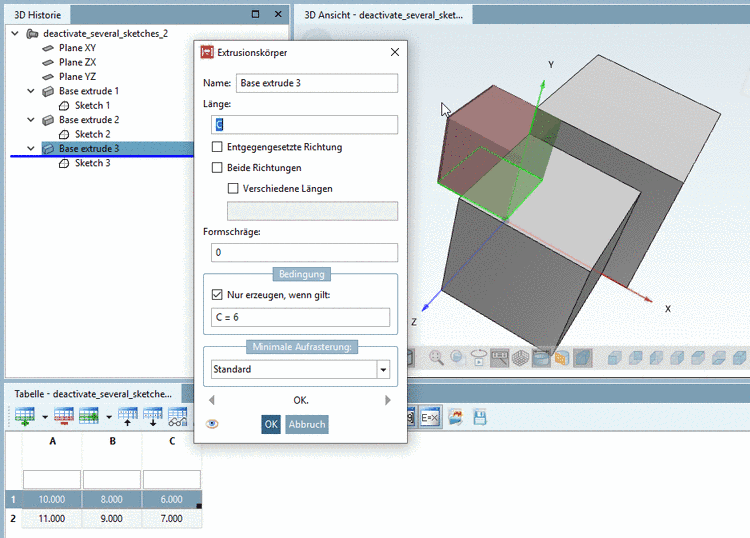This screenshot has width=750, height=538.
Task: Select Sketch 3 in history tree
Action: click(x=92, y=163)
